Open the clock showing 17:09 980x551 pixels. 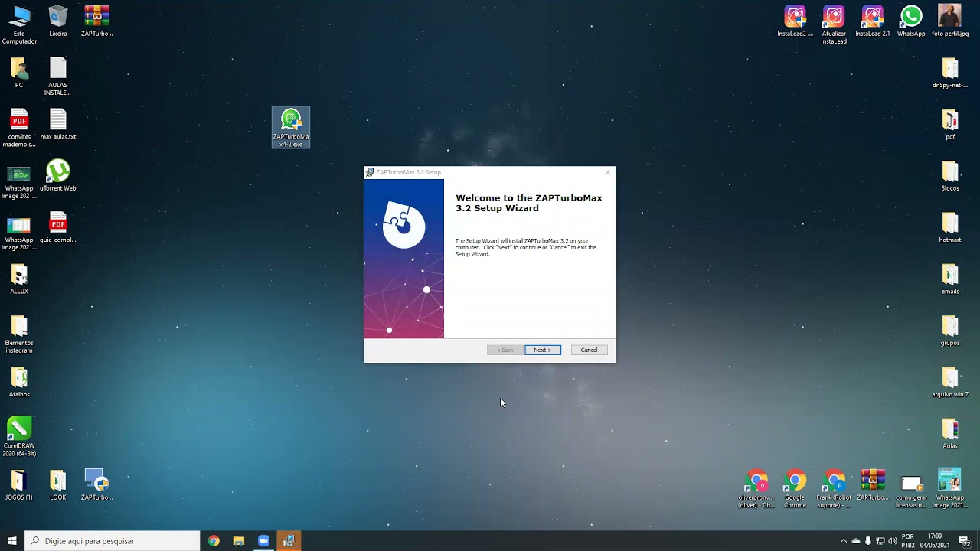(x=935, y=541)
